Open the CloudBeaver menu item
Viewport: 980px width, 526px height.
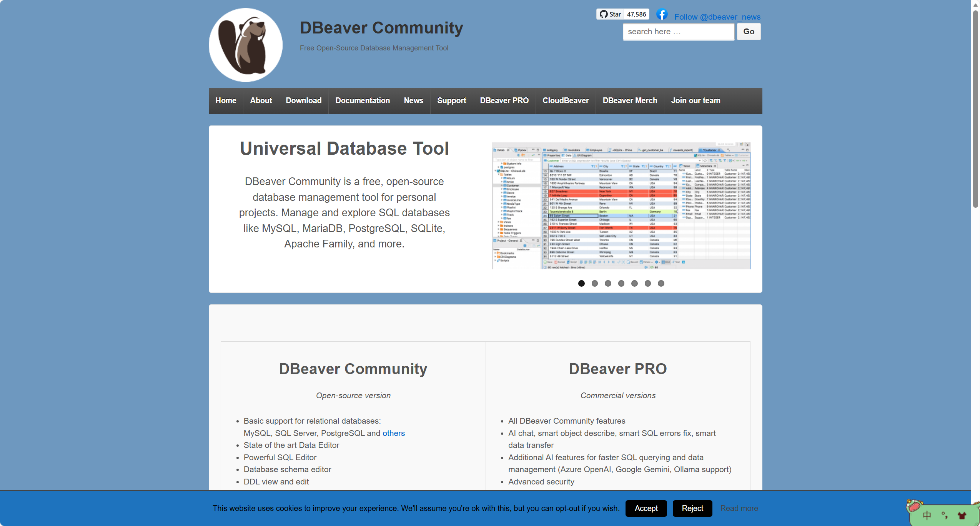coord(566,101)
